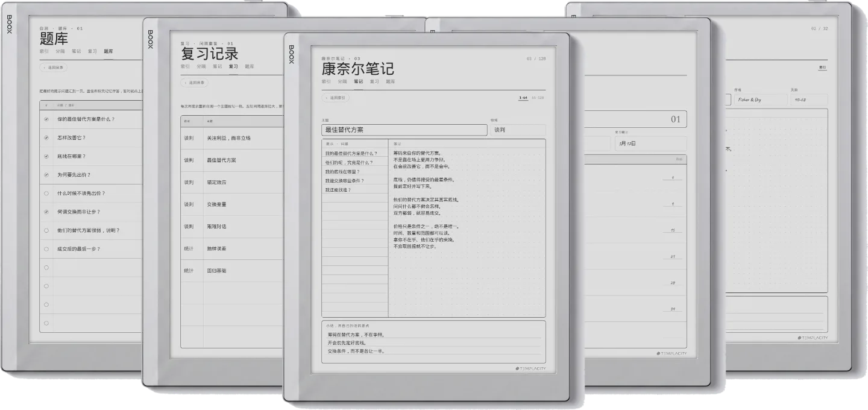868x410 pixels.
Task: Open the 回归基础 review row
Action: click(x=232, y=271)
